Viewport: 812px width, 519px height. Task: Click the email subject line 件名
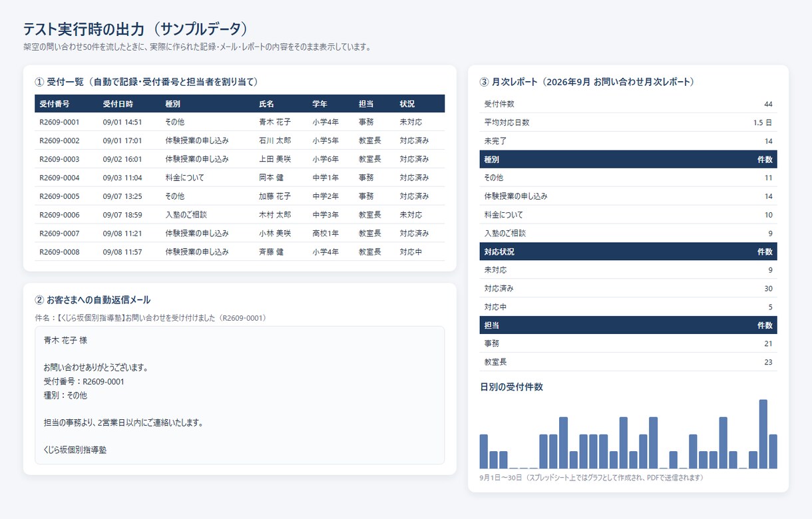150,318
